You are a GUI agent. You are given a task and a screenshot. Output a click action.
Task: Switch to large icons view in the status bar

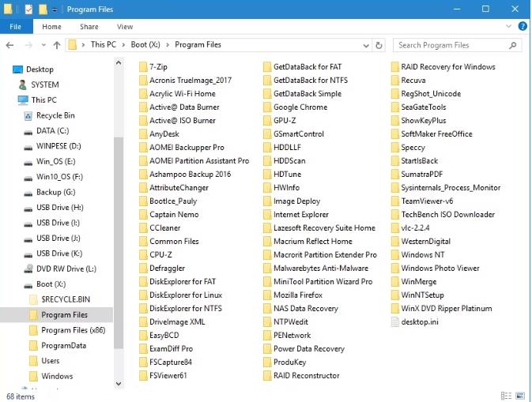click(521, 396)
